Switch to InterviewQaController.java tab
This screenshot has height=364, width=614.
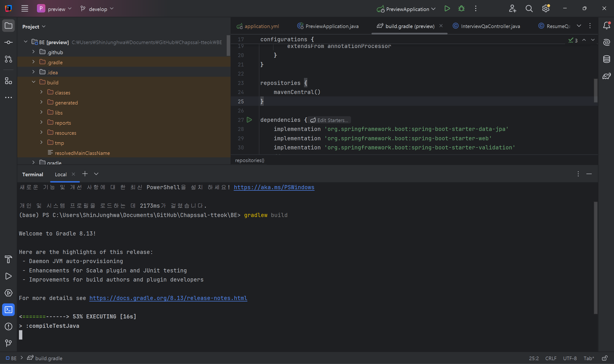[x=490, y=26]
